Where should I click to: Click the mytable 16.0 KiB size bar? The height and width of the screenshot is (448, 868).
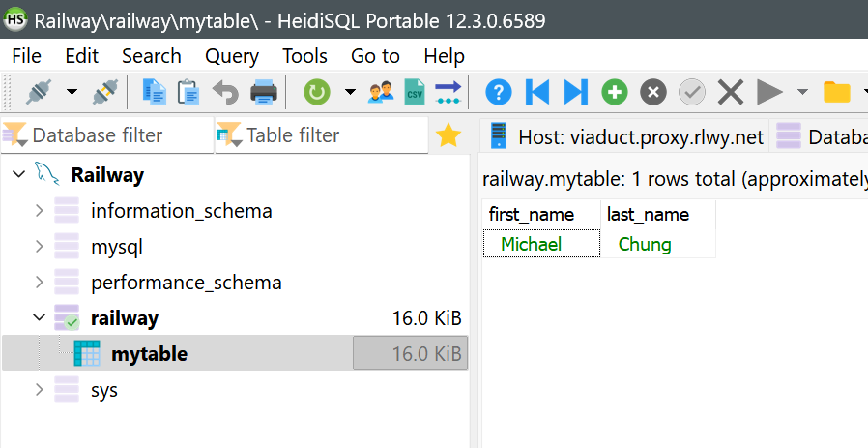point(410,353)
